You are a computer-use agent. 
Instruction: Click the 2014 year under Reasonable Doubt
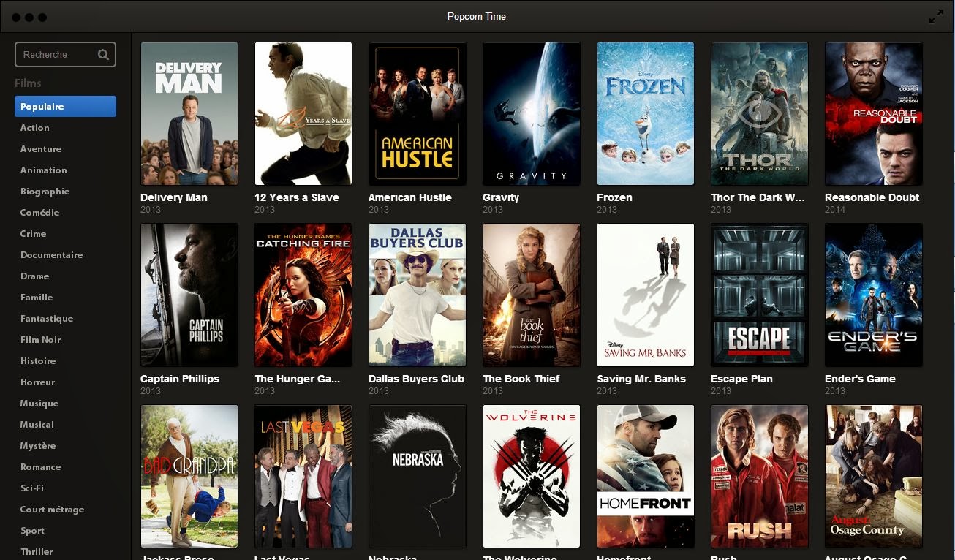(835, 210)
